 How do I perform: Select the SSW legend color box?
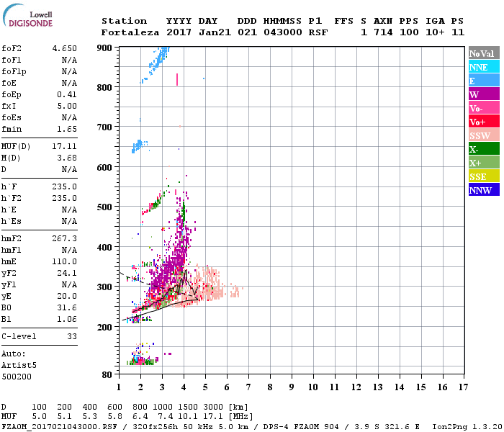pyautogui.click(x=483, y=135)
